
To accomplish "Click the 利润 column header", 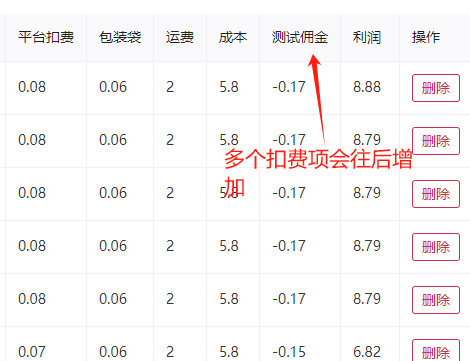I will click(x=367, y=37).
